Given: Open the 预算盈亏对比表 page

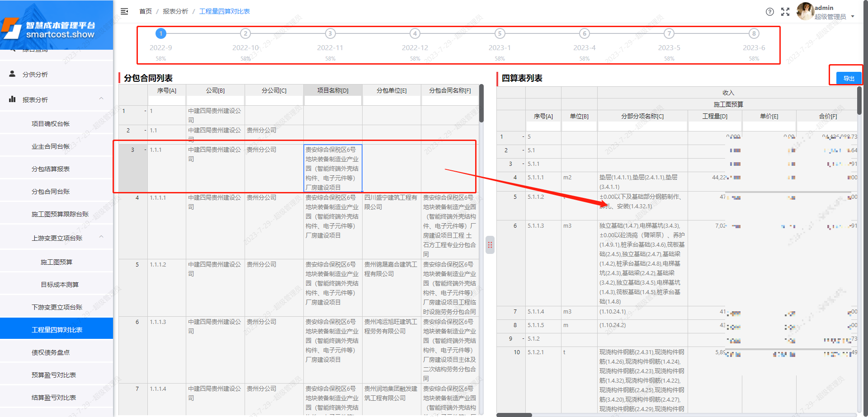Looking at the screenshot, I should pos(57,375).
